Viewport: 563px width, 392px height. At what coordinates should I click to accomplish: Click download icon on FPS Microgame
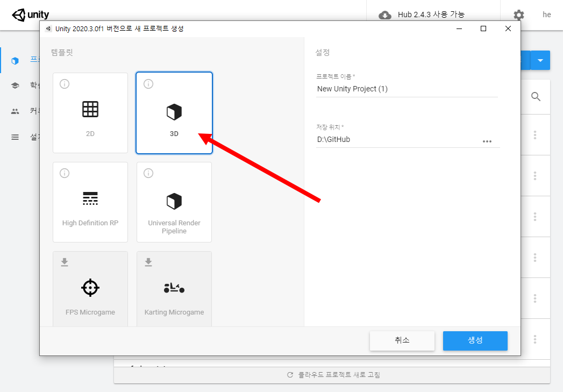click(65, 262)
